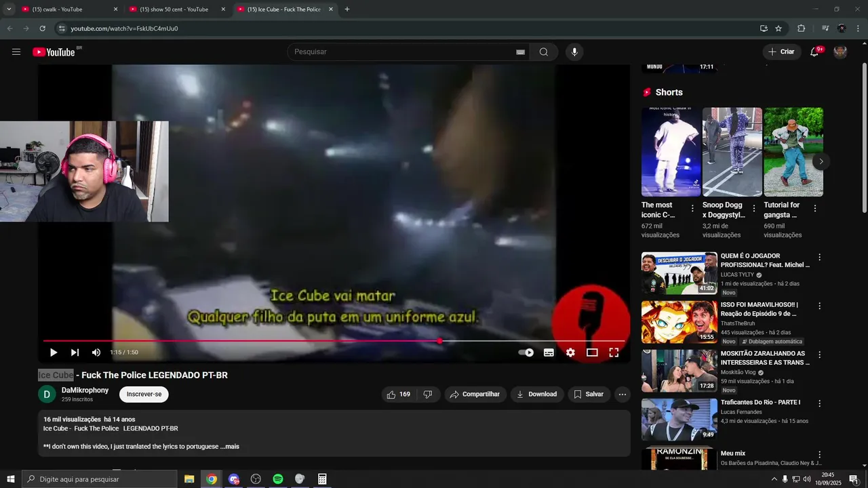Click the address bar URL

pos(124,28)
